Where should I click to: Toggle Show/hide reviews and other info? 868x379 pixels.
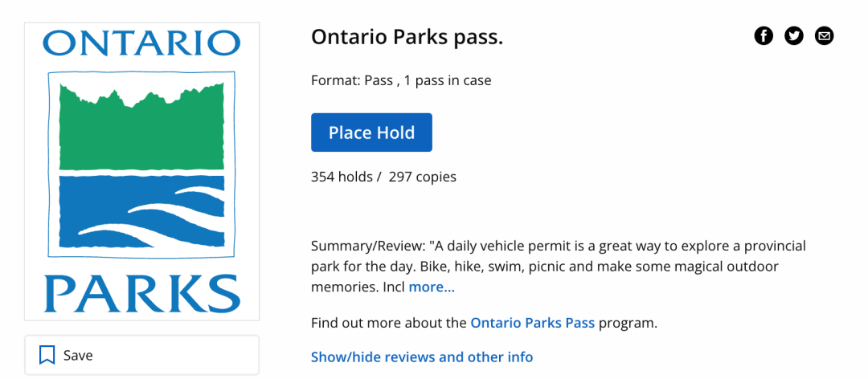[422, 357]
